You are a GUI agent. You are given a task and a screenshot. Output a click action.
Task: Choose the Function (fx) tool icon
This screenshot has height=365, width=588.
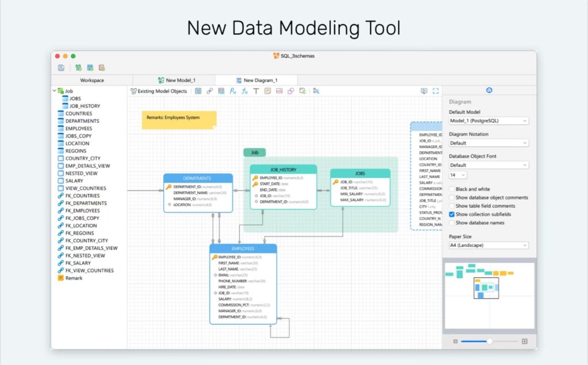pos(245,91)
